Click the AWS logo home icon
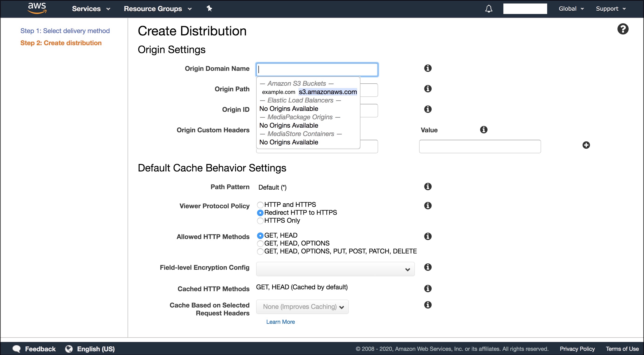The height and width of the screenshot is (355, 644). pos(37,8)
